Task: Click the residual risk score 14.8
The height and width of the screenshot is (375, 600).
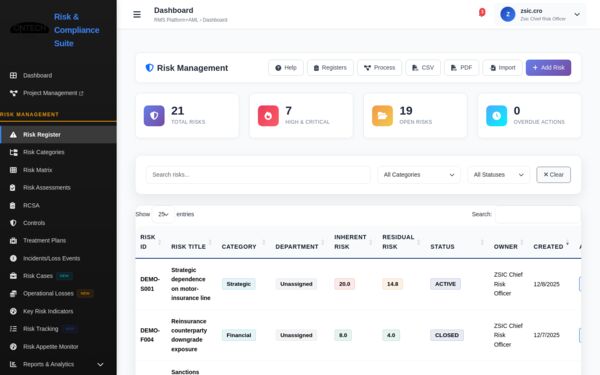Action: (x=392, y=284)
